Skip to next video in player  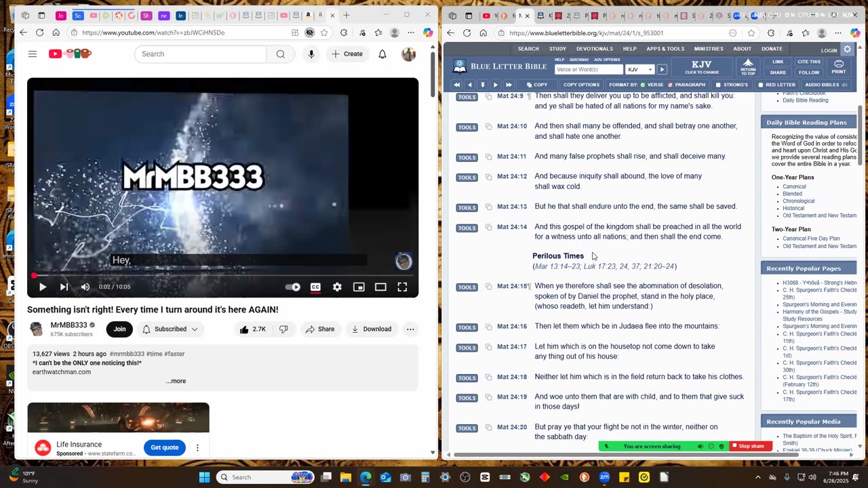click(x=64, y=287)
